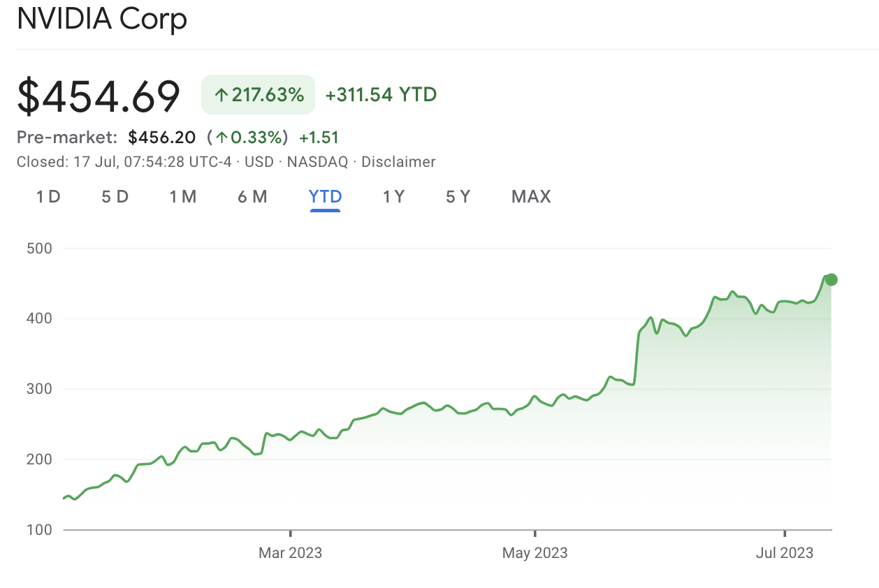Image resolution: width=879 pixels, height=588 pixels.
Task: Show the 1M price history
Action: click(183, 197)
